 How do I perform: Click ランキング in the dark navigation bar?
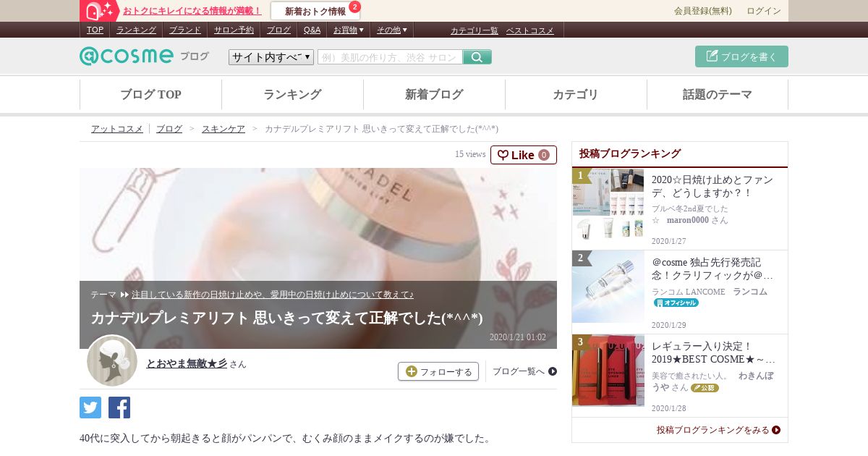click(136, 30)
